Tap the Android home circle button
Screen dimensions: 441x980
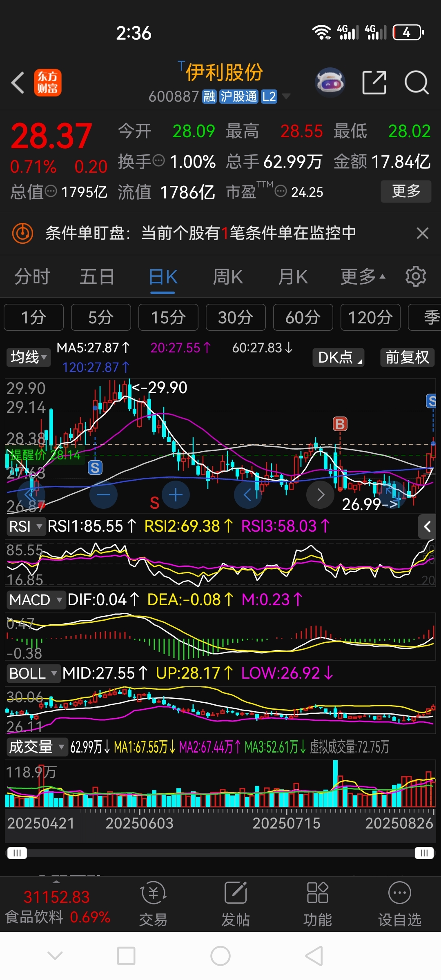220,955
